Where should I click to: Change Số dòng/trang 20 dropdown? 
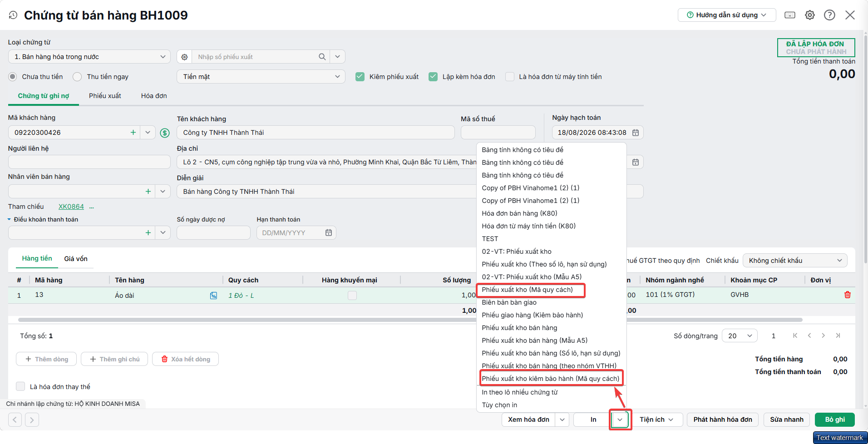click(740, 335)
